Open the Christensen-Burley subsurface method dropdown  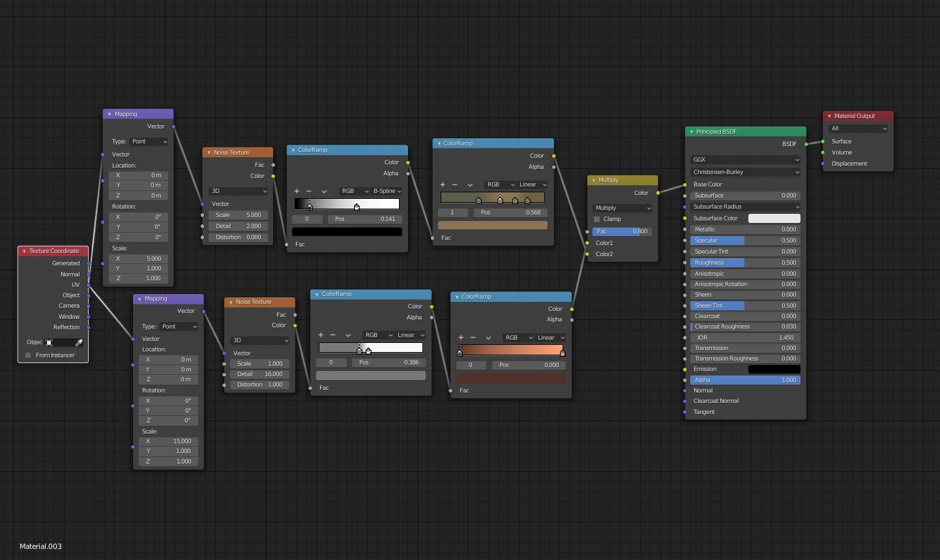tap(745, 171)
